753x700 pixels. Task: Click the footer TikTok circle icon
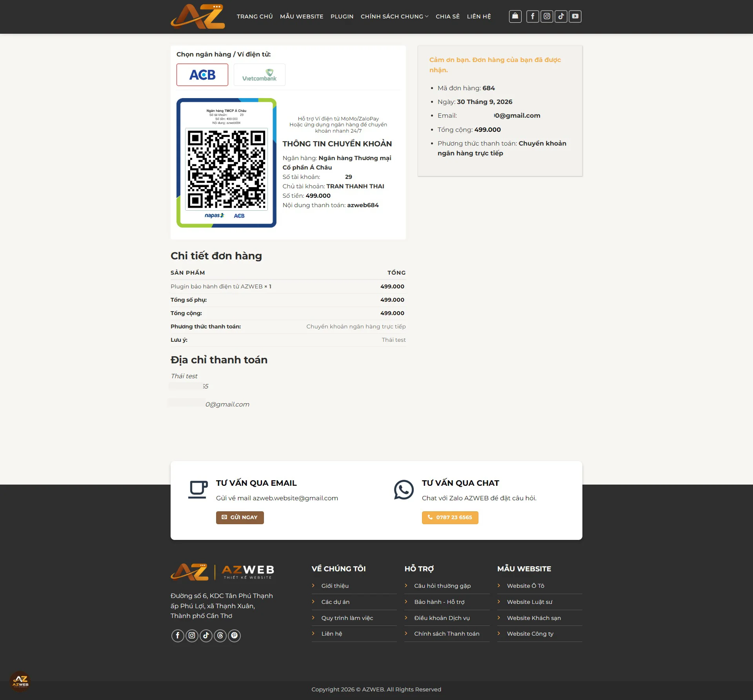(206, 635)
